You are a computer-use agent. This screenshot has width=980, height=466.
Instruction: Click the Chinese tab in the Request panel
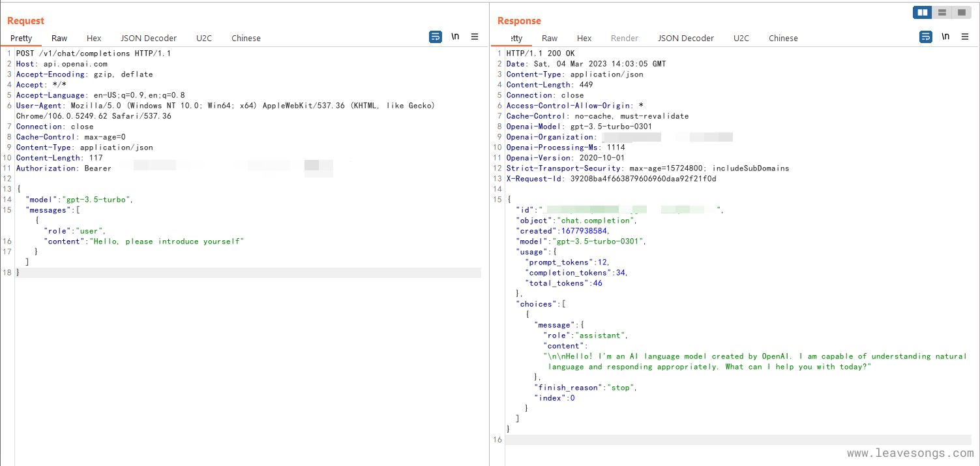pyautogui.click(x=246, y=39)
